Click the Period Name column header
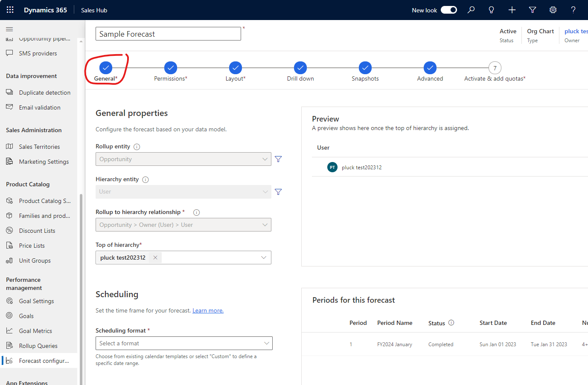Screen dimensions: 588x385 click(395, 323)
